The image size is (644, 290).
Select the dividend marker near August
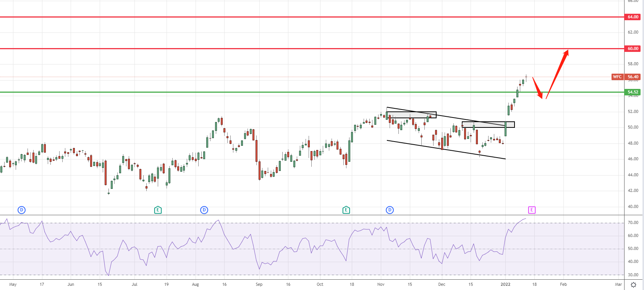[x=204, y=210]
